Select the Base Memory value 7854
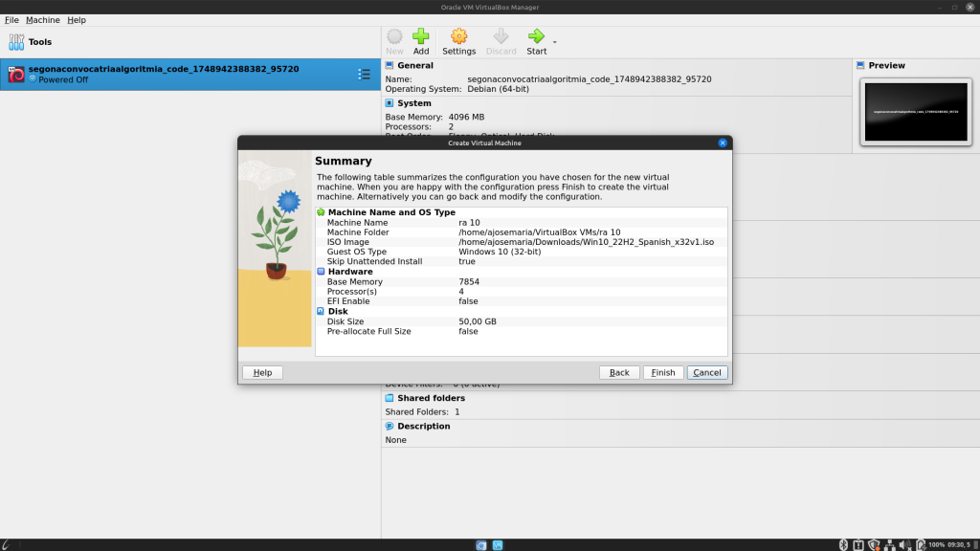This screenshot has height=551, width=980. coord(469,282)
